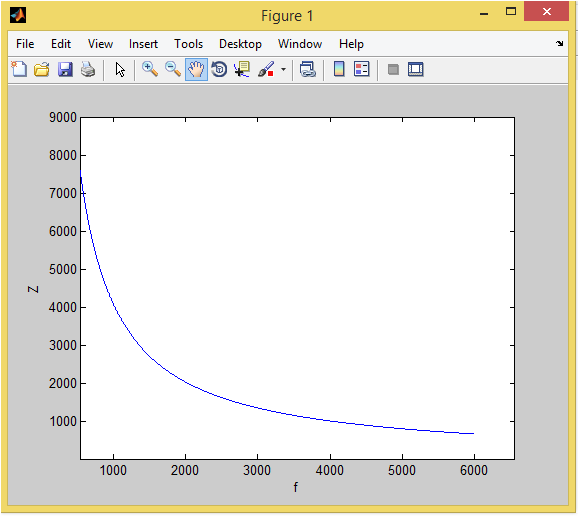Screen dimensions: 580x518
Task: Select the Brush/Select Data tool
Action: pyautogui.click(x=266, y=69)
